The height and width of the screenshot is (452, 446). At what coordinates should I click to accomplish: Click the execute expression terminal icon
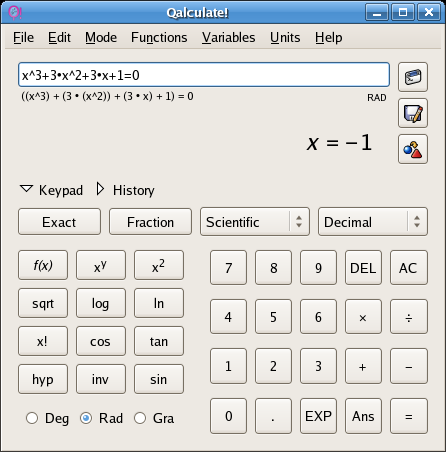tap(413, 77)
